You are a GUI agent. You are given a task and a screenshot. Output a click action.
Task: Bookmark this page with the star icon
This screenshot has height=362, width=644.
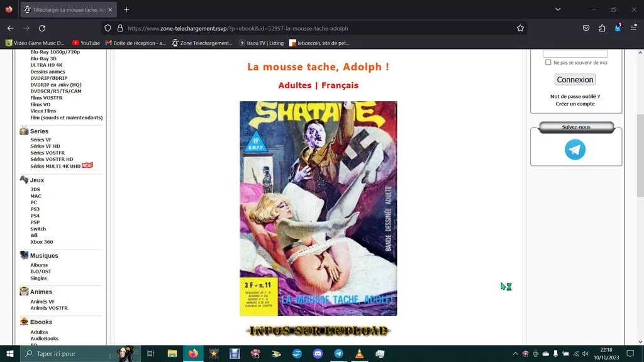coord(520,28)
